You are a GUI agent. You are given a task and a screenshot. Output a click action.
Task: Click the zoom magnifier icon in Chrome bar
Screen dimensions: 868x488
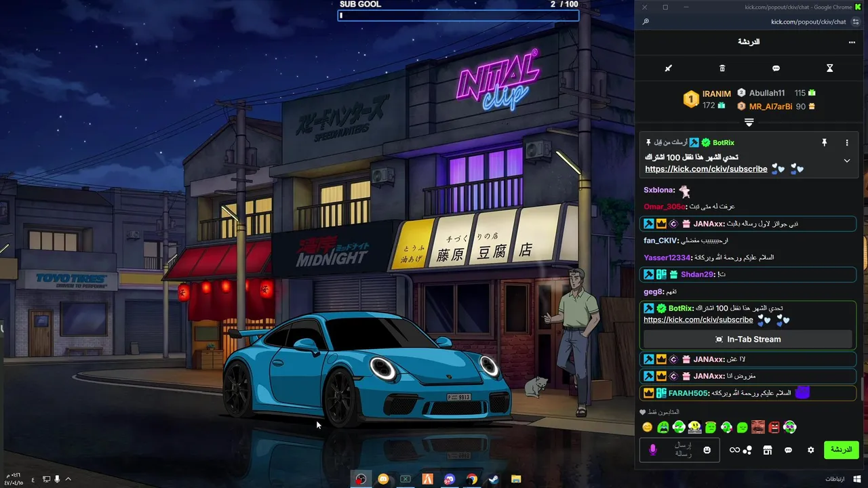(646, 22)
